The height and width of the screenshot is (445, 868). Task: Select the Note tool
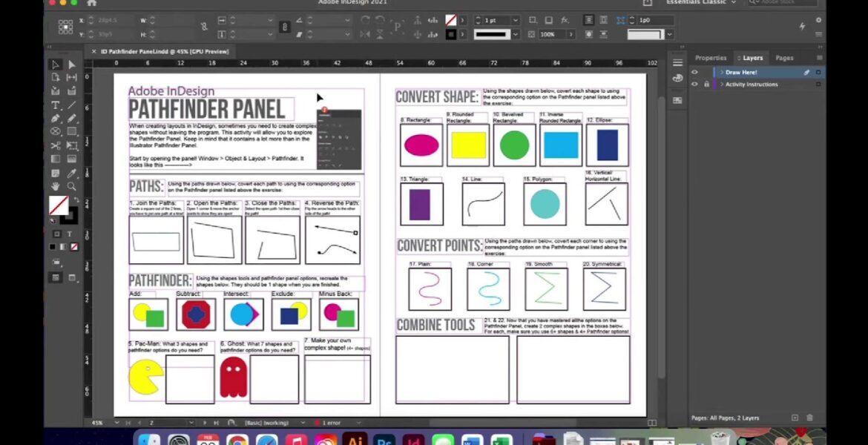coord(56,174)
